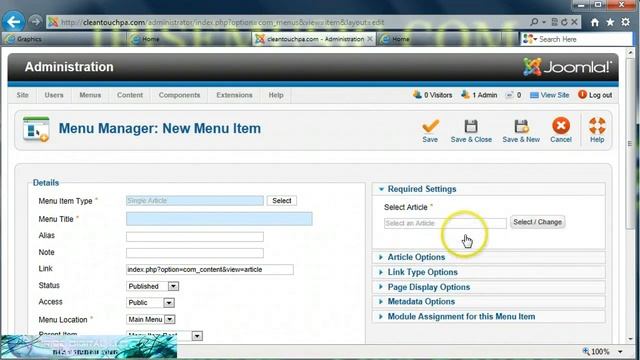This screenshot has height=360, width=640.
Task: Click the Select an Article field
Action: pyautogui.click(x=445, y=223)
